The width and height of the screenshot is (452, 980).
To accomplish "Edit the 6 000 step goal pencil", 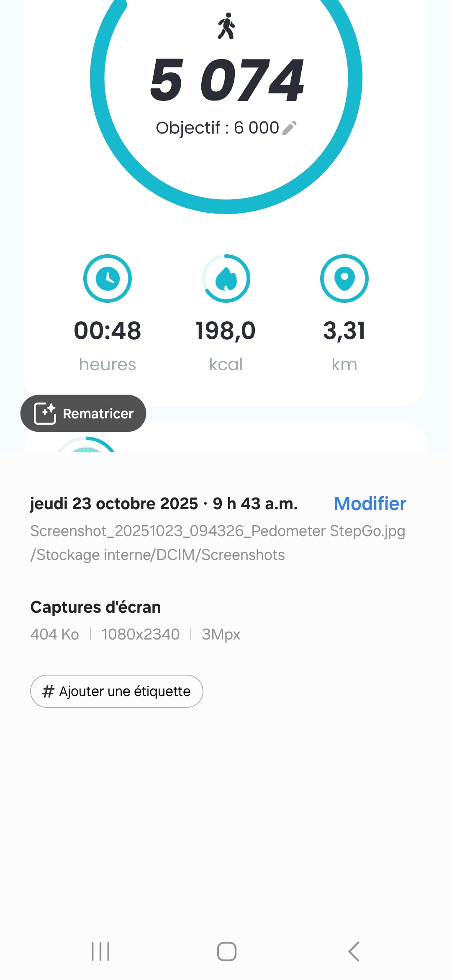I will coord(289,128).
